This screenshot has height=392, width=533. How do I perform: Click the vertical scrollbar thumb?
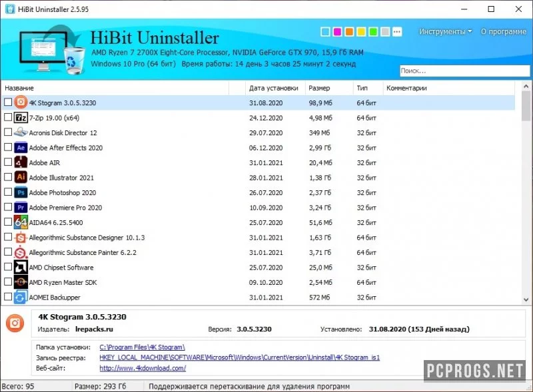[526, 106]
